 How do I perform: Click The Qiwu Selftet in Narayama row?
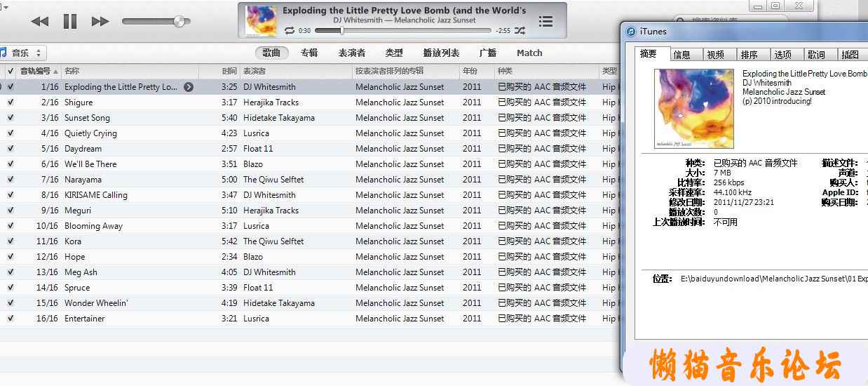tap(273, 180)
